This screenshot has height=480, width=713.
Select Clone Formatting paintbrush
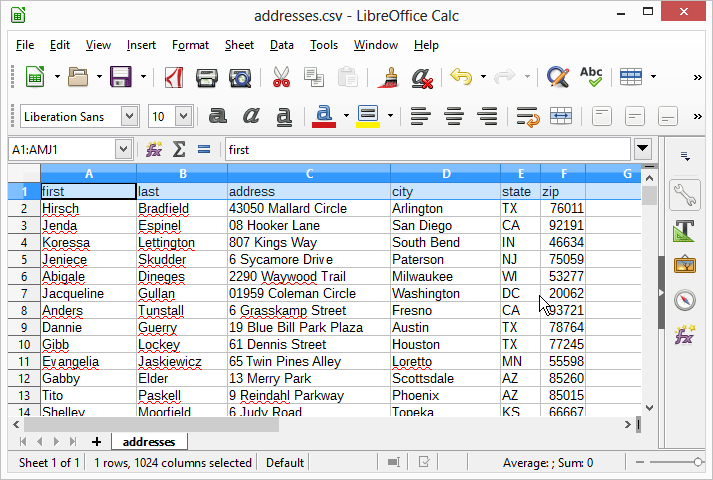pyautogui.click(x=389, y=77)
